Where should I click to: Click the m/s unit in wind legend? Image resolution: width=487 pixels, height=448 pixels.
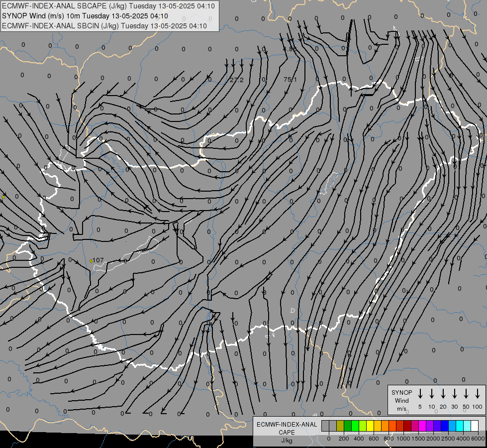[401, 409]
